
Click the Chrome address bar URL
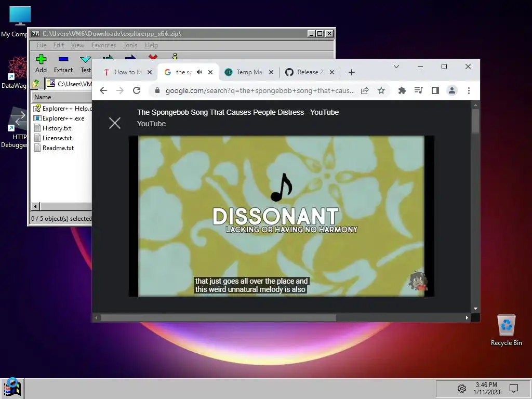pyautogui.click(x=260, y=90)
